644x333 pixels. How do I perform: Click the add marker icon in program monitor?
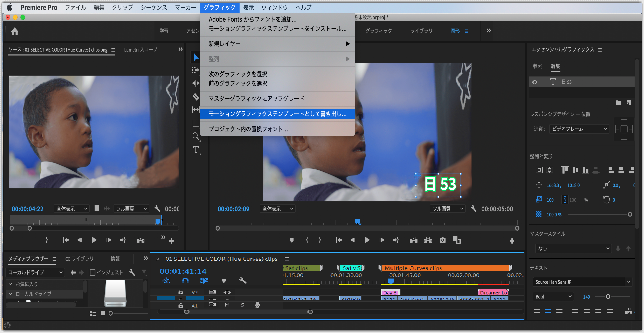tap(292, 240)
